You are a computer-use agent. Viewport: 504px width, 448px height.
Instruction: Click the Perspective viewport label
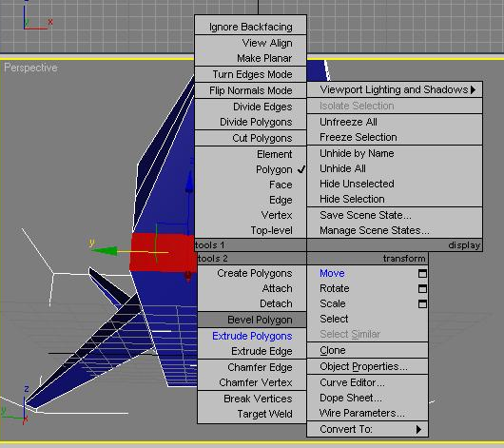click(30, 68)
